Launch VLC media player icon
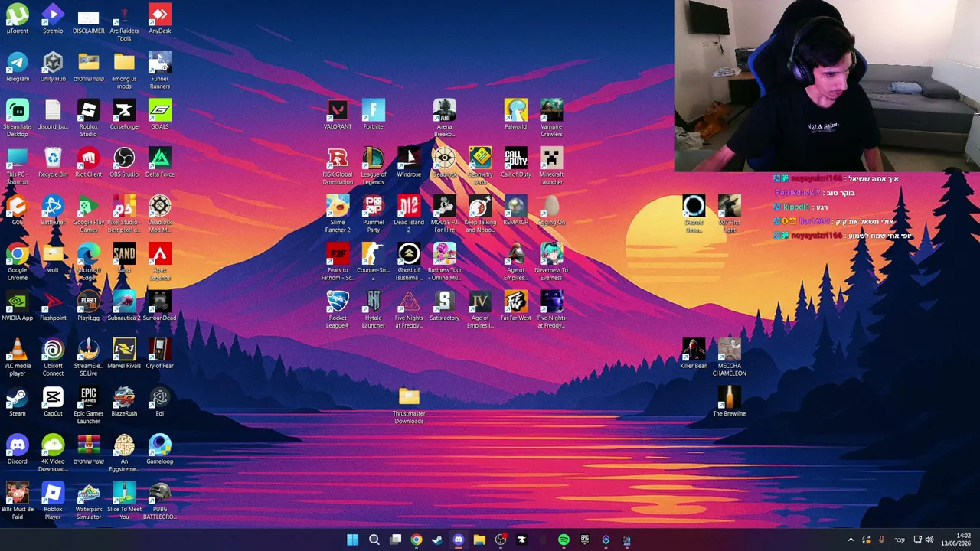This screenshot has height=551, width=980. 17,358
